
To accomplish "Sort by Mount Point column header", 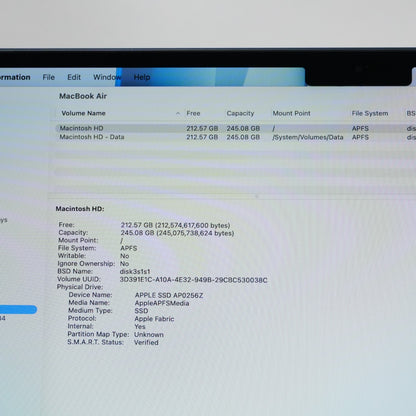I will (x=291, y=113).
